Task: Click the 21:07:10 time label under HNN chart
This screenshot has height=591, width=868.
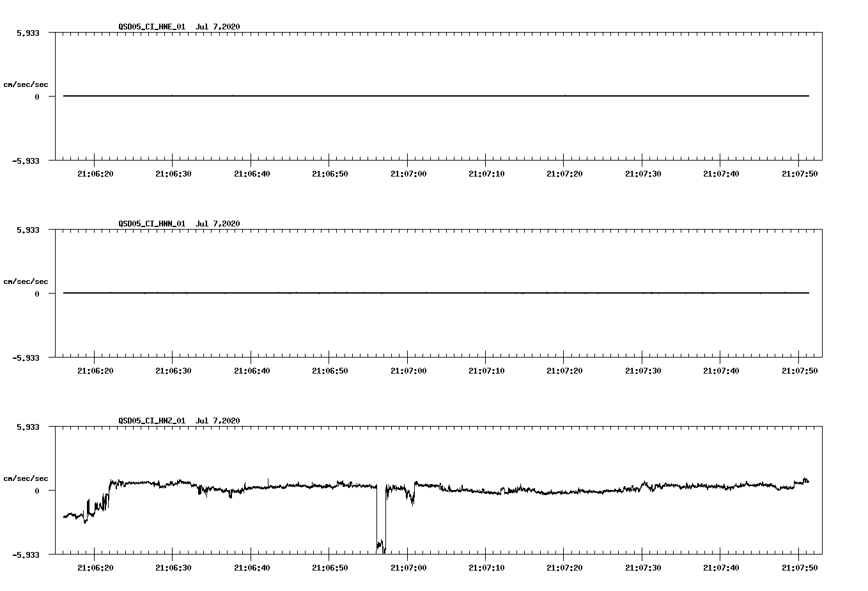Action: coord(486,370)
